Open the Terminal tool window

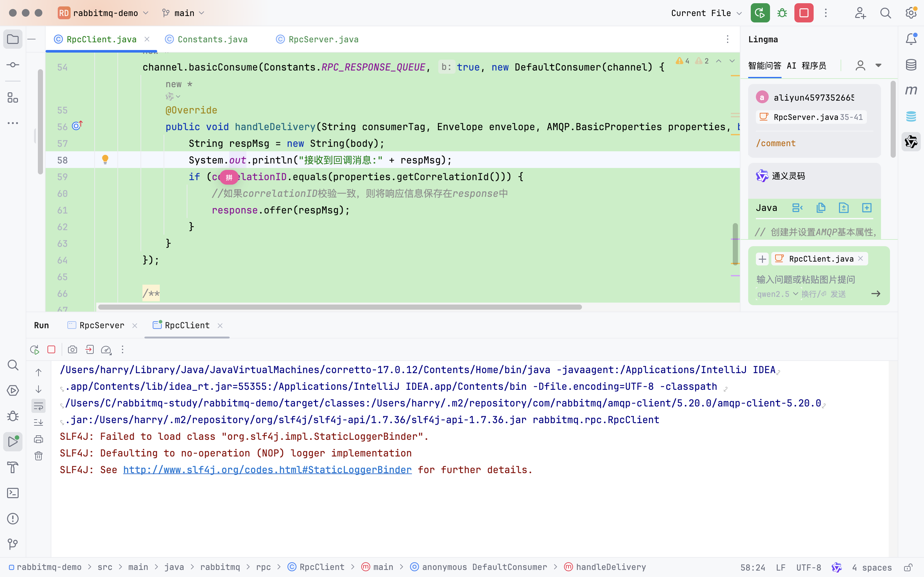(x=13, y=493)
